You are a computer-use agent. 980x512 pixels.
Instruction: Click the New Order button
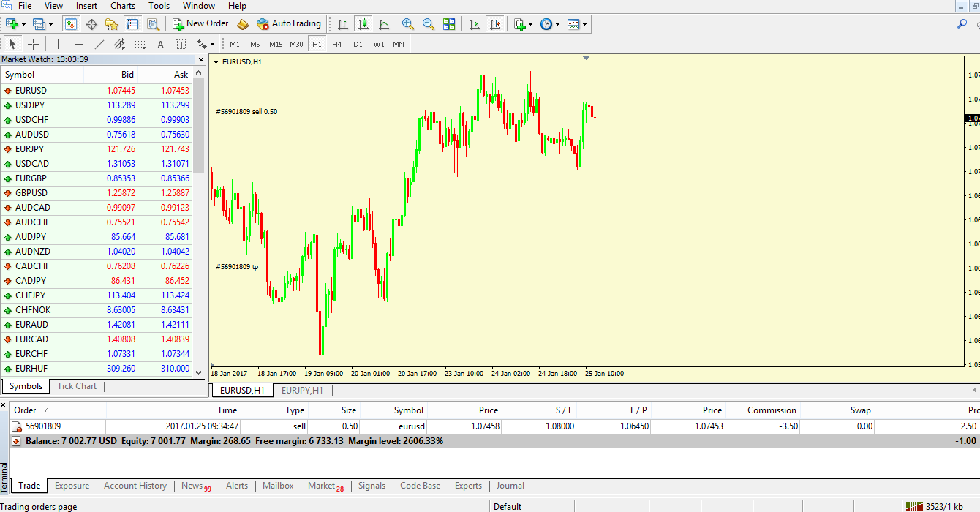pyautogui.click(x=200, y=23)
